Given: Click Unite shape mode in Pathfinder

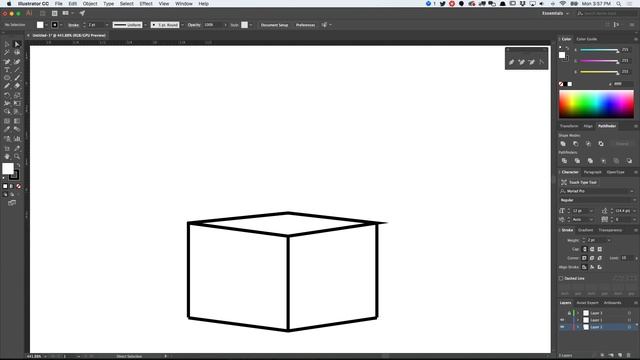Looking at the screenshot, I should click(563, 144).
